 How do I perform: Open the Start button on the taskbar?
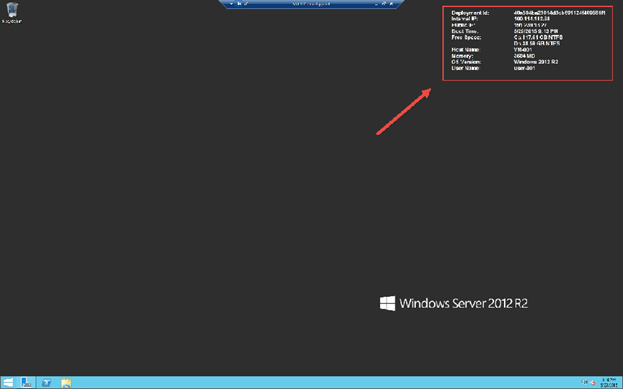tap(8, 383)
